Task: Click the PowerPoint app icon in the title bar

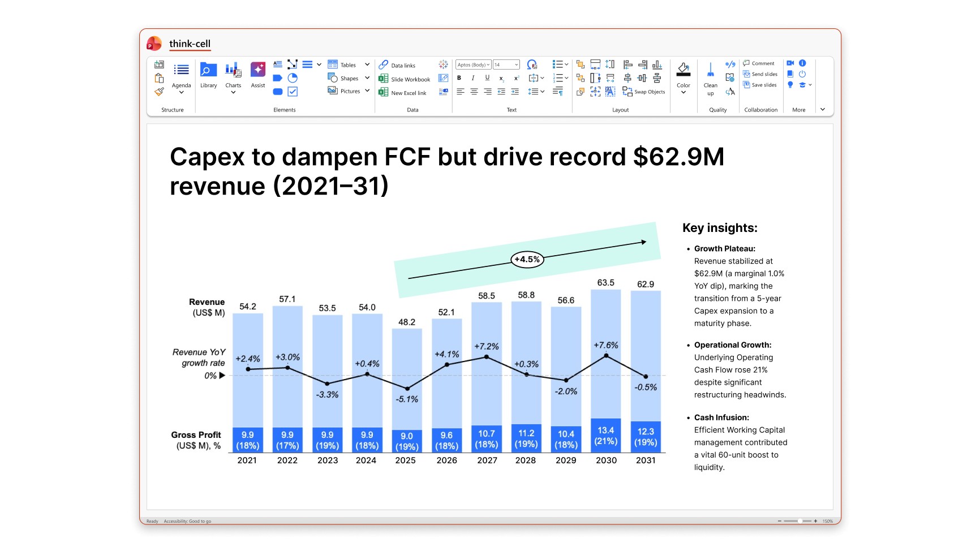Action: 154,44
